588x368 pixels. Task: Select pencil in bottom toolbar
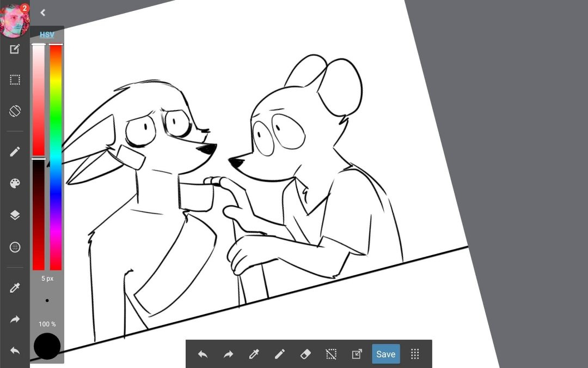pyautogui.click(x=279, y=354)
